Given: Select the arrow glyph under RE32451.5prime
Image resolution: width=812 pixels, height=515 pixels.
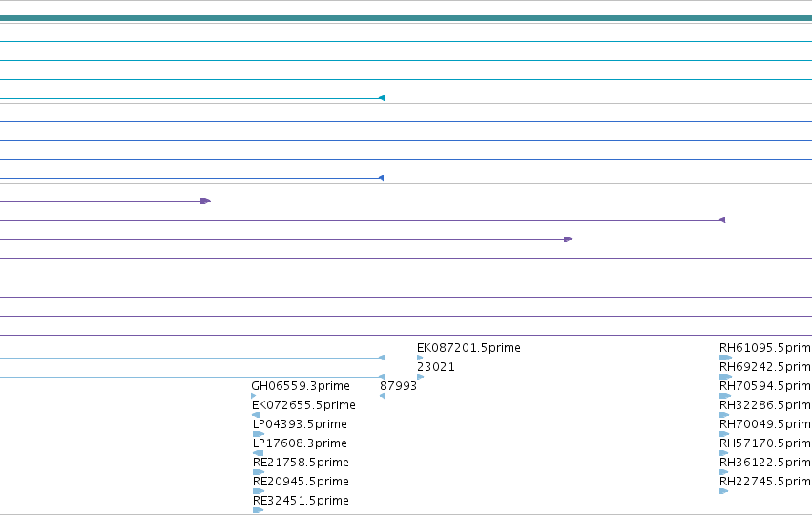Looking at the screenshot, I should (x=258, y=510).
